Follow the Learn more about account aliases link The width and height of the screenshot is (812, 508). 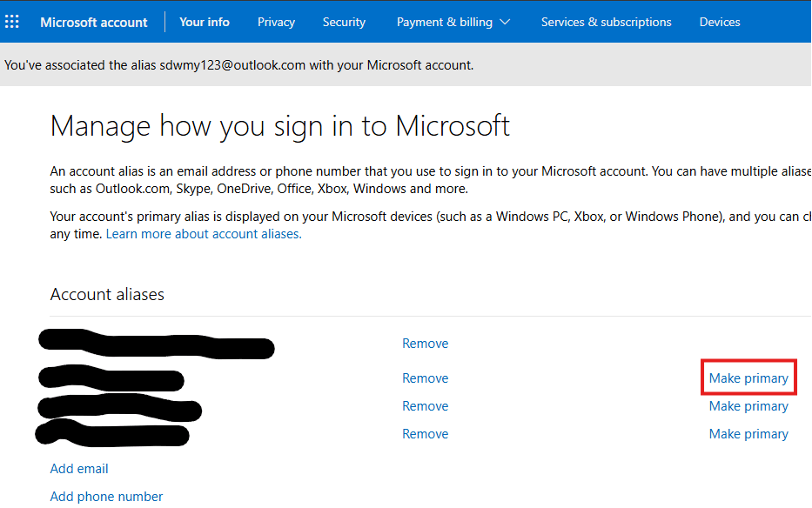click(x=204, y=234)
